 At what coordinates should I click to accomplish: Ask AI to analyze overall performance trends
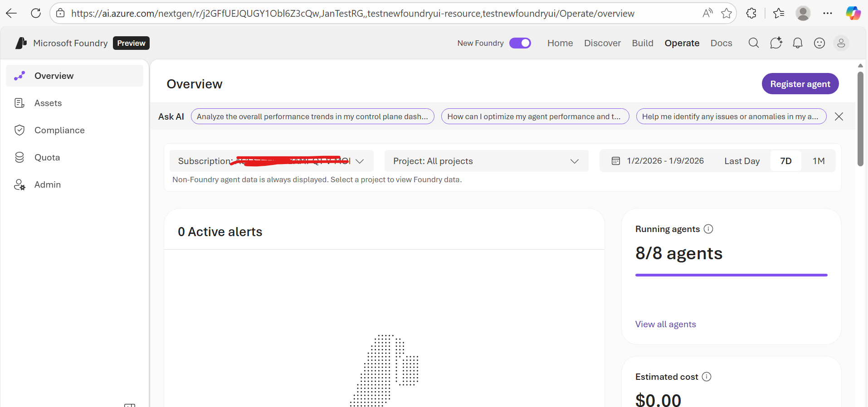312,116
